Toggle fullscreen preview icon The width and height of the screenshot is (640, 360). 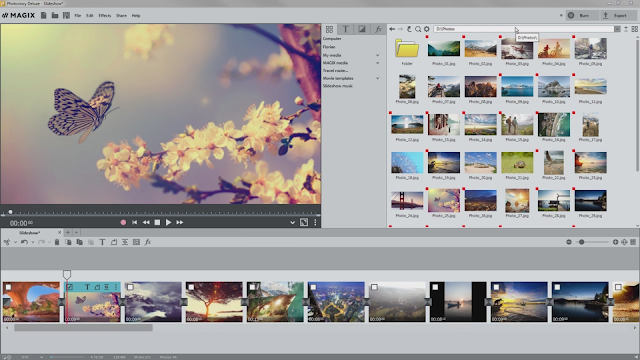point(304,222)
